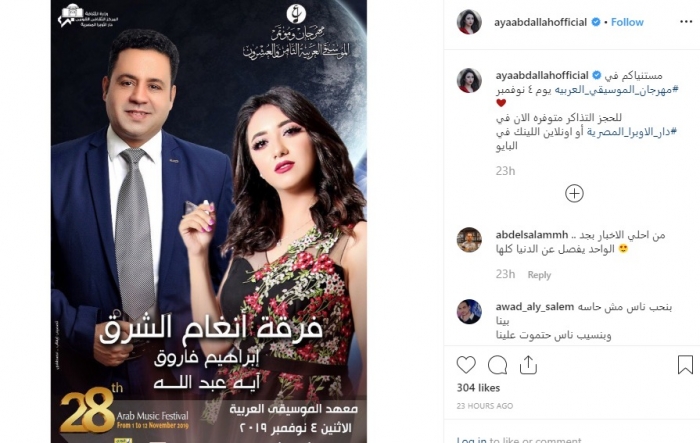This screenshot has height=443, width=700.
Task: Open the awad_aly_salem commenter avatar
Action: tap(469, 312)
